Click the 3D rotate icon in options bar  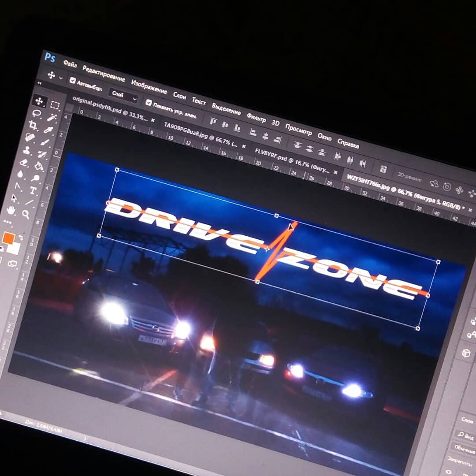click(435, 183)
